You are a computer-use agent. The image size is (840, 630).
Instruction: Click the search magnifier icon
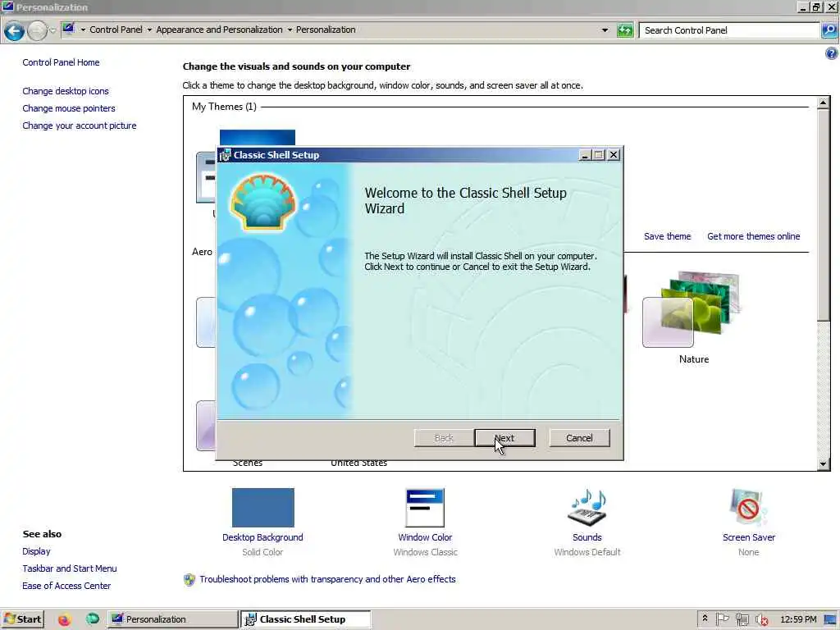tap(829, 30)
